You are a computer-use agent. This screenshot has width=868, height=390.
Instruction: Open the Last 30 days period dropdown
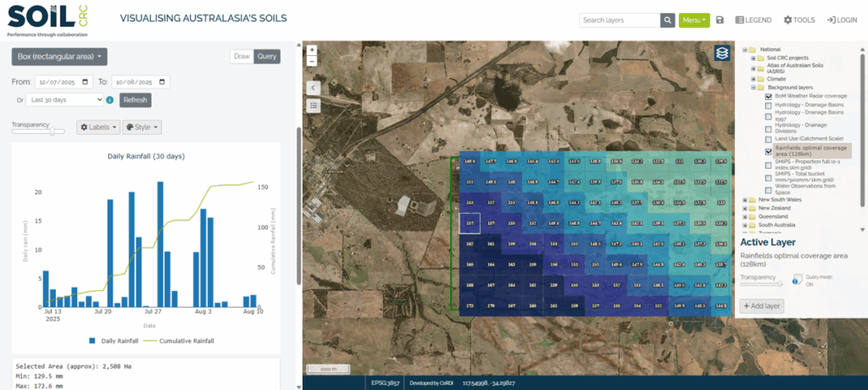point(65,100)
